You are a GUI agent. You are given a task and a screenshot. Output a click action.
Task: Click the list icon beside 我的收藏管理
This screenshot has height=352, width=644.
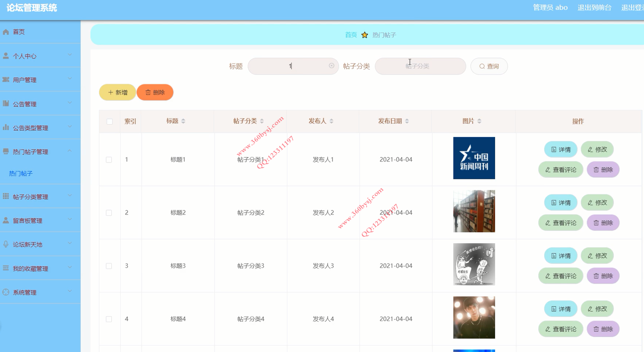(6, 268)
